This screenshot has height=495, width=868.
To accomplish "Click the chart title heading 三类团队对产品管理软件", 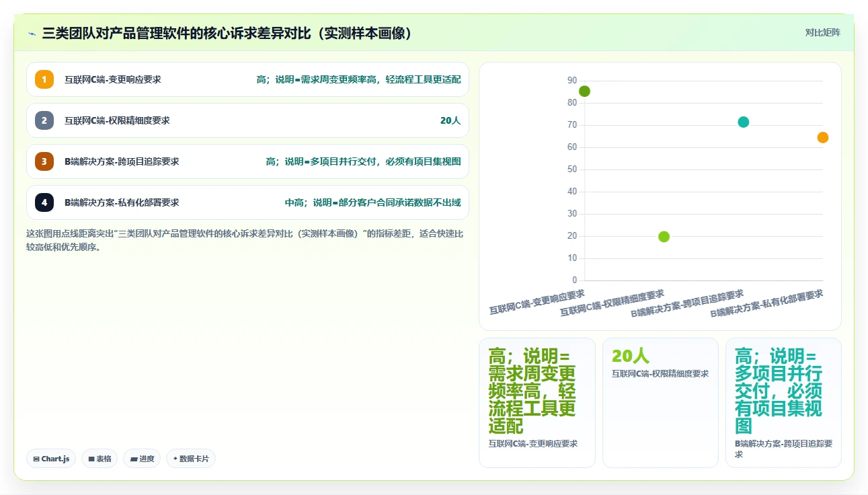I will pyautogui.click(x=227, y=33).
